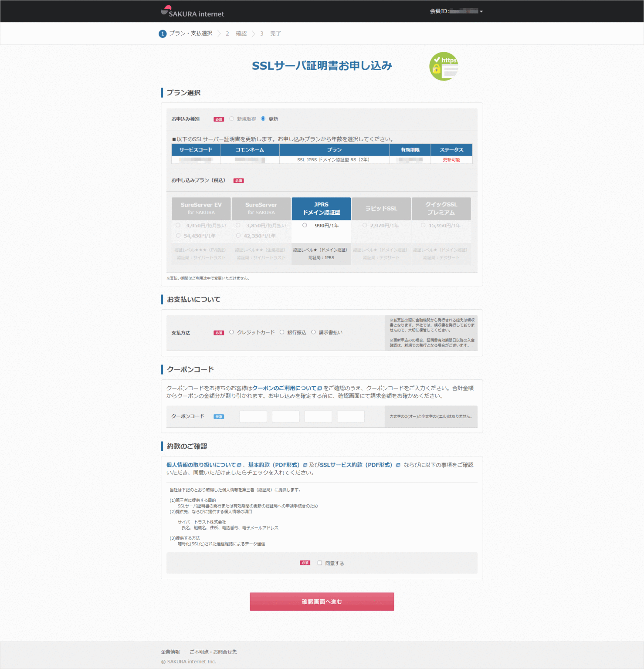Click the https certificate badge graphic
This screenshot has height=669, width=644.
[443, 66]
